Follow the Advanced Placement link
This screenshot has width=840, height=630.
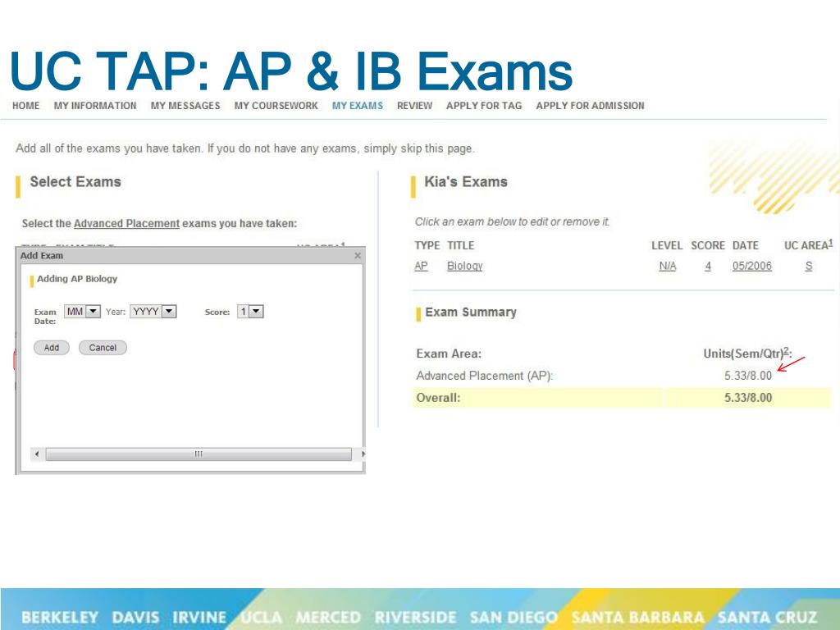coord(126,223)
